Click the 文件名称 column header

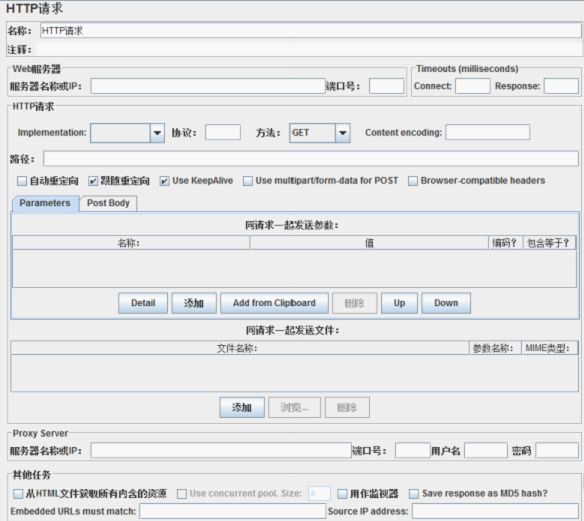tap(239, 348)
